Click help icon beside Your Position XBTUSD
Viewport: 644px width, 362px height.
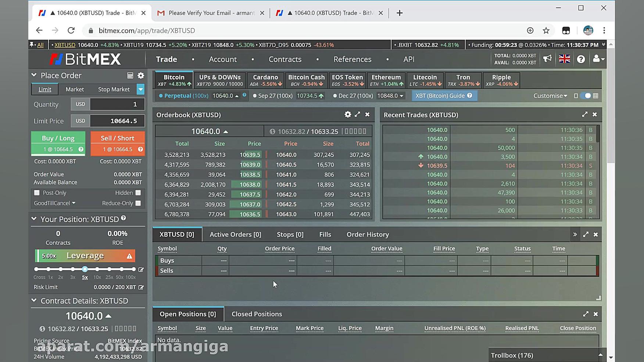coord(124,218)
